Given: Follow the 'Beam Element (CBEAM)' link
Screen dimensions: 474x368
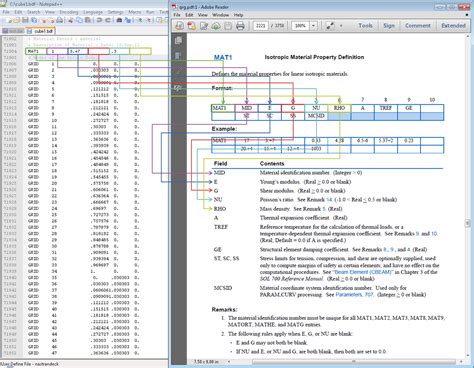Looking at the screenshot, I should pos(362,272).
